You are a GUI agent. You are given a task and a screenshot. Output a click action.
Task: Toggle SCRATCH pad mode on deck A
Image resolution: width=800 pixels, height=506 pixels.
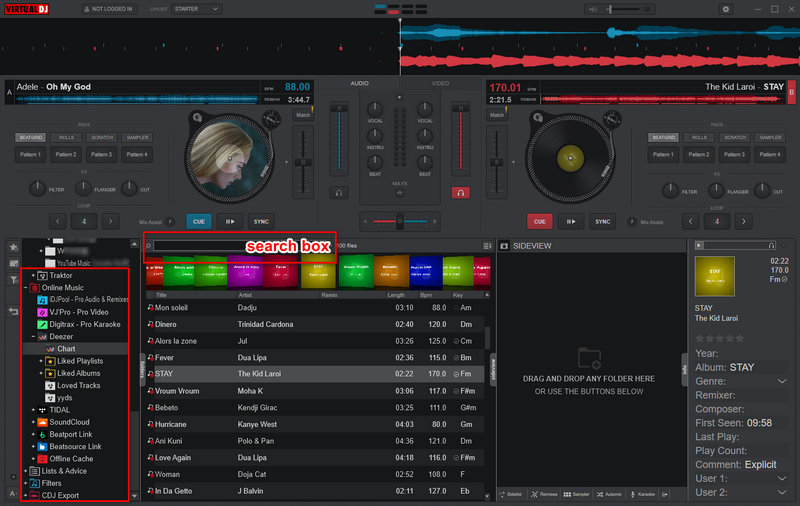[102, 137]
